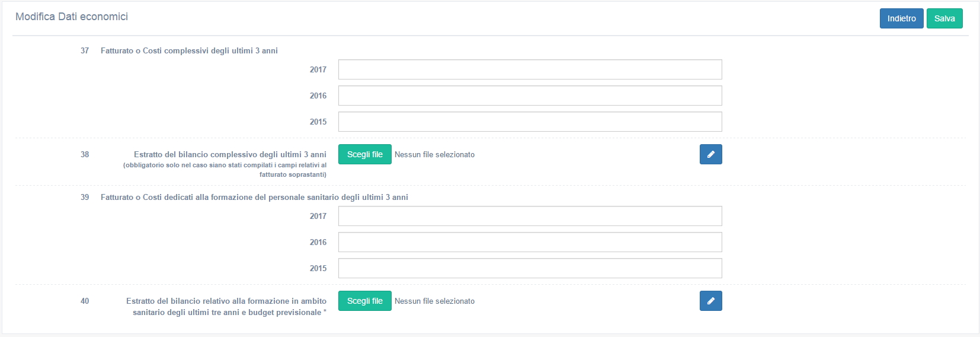This screenshot has height=337, width=980.
Task: Focus the 2017 field for formazione costs
Action: coord(530,216)
